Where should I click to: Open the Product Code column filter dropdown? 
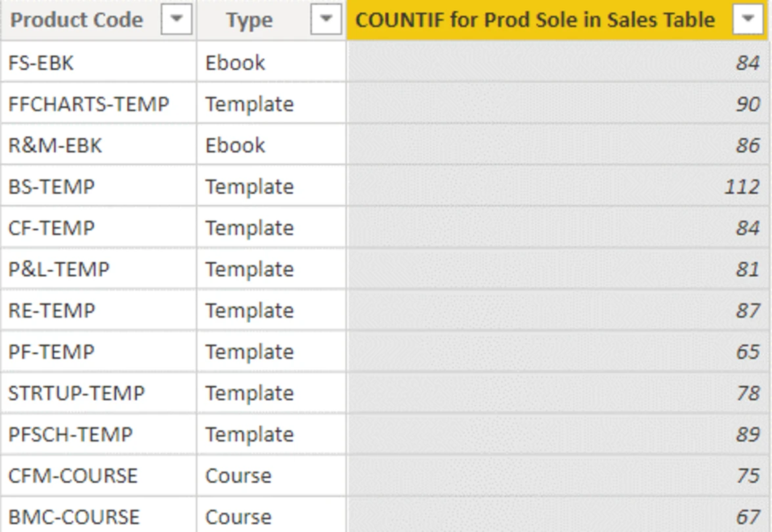(176, 20)
